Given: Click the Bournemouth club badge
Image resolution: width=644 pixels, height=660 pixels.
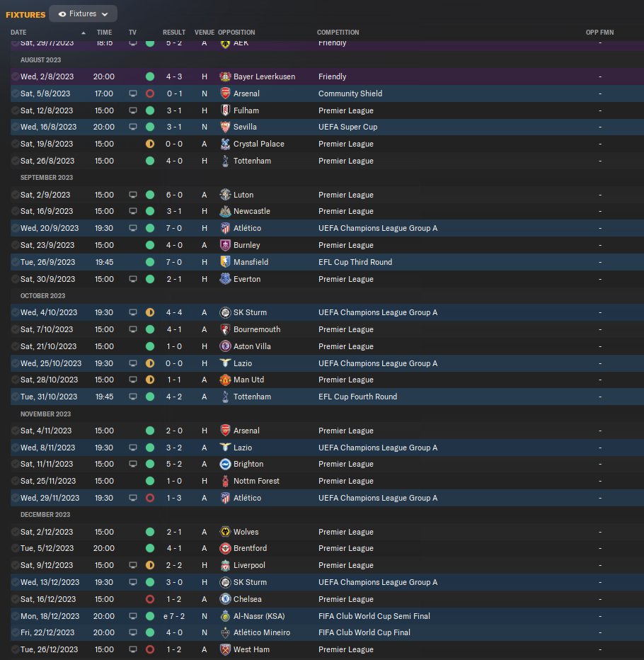Looking at the screenshot, I should point(226,329).
